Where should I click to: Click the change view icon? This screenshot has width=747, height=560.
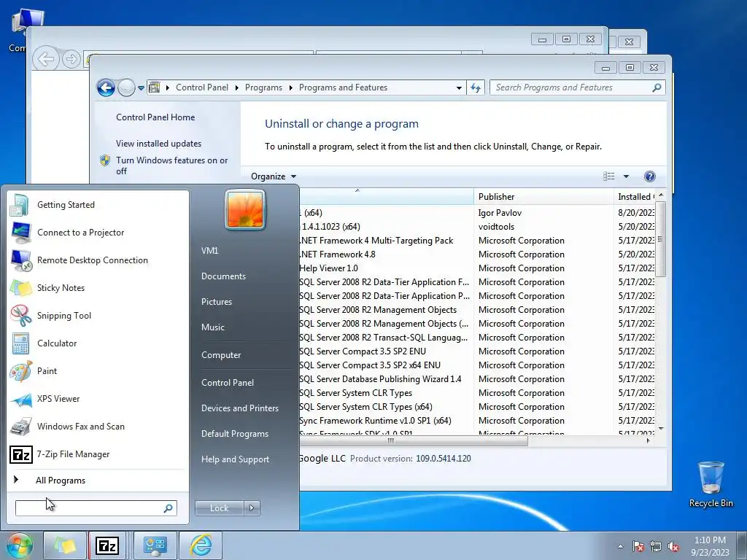609,176
